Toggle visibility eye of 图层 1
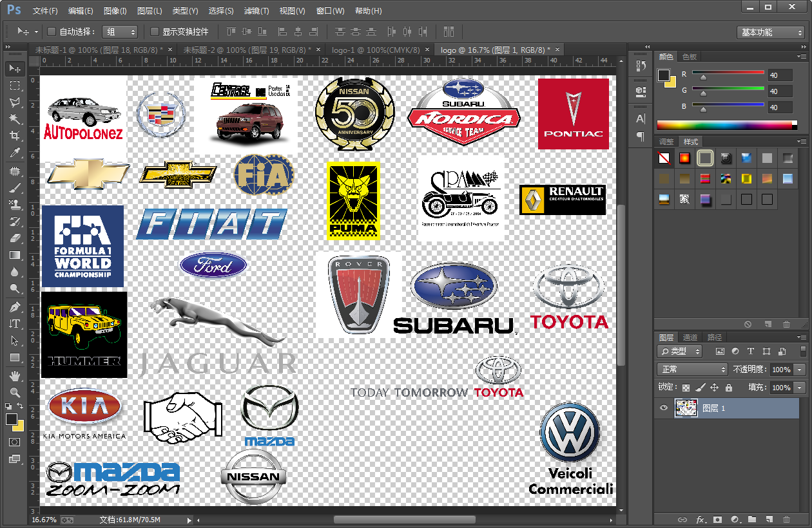Viewport: 812px width, 528px height. click(x=663, y=408)
